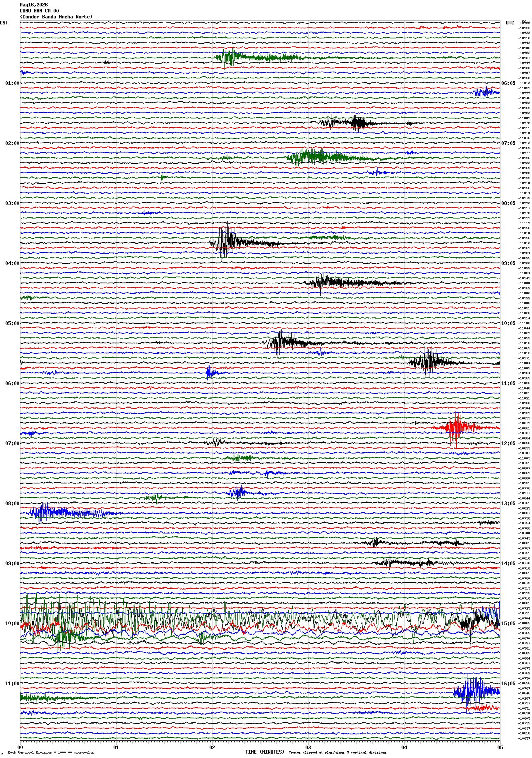This screenshot has height=758, width=532.
Task: Click the large red seismic burst near 12:05 UTC
Action: click(x=456, y=428)
